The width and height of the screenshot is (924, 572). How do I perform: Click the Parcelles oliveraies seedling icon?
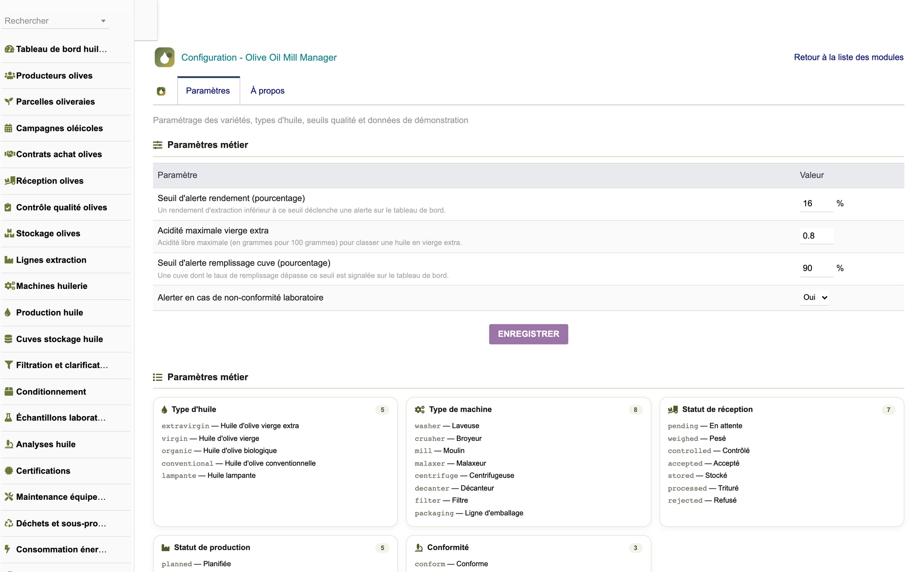click(9, 102)
